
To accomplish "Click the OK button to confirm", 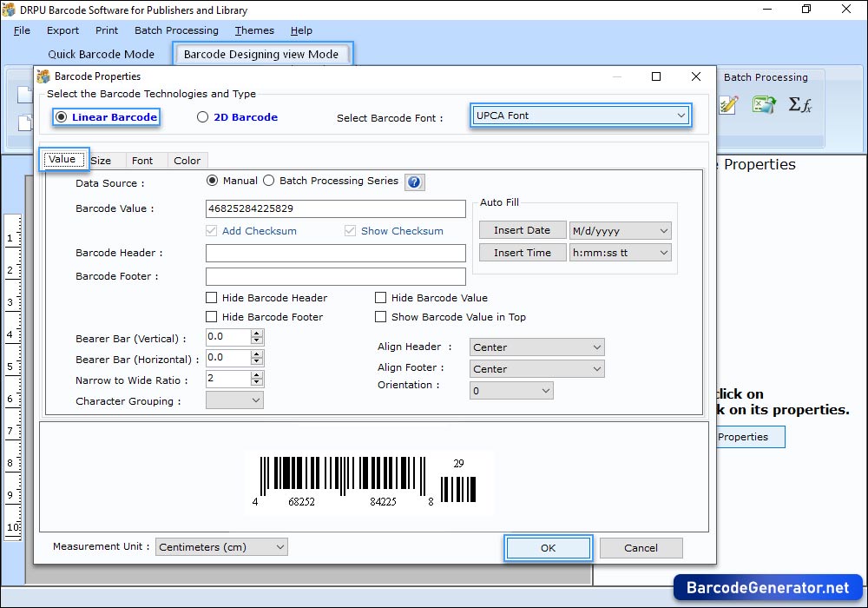I will (548, 548).
